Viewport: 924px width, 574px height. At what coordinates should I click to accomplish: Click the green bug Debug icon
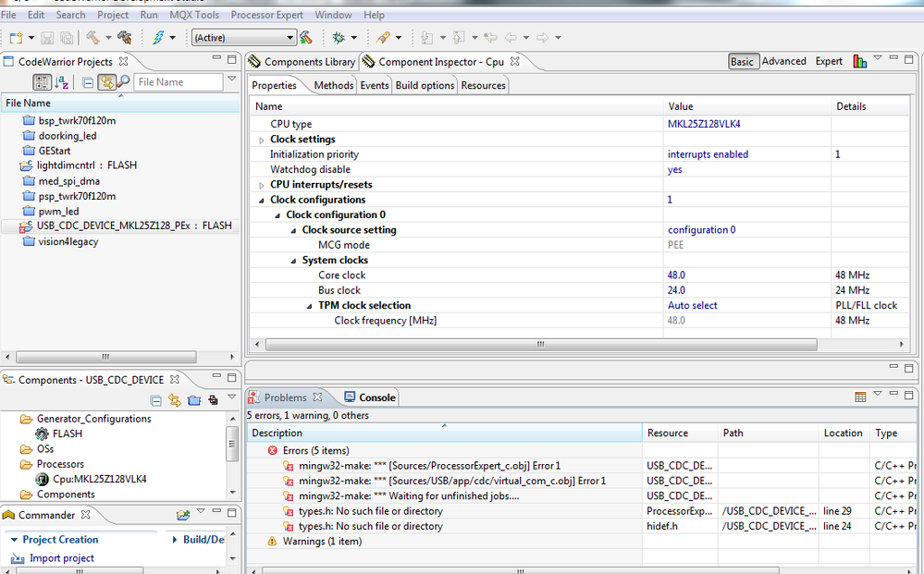339,38
